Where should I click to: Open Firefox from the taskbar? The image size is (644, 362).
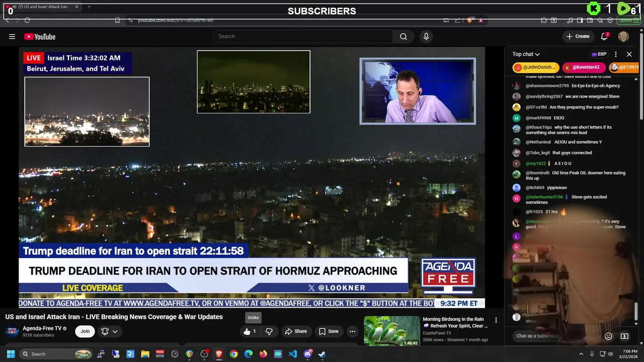point(263,354)
